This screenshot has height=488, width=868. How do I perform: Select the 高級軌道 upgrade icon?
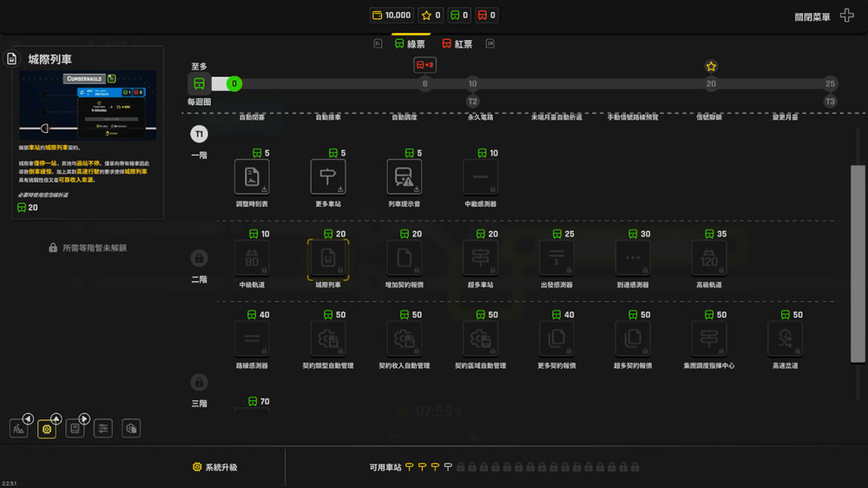click(x=709, y=258)
